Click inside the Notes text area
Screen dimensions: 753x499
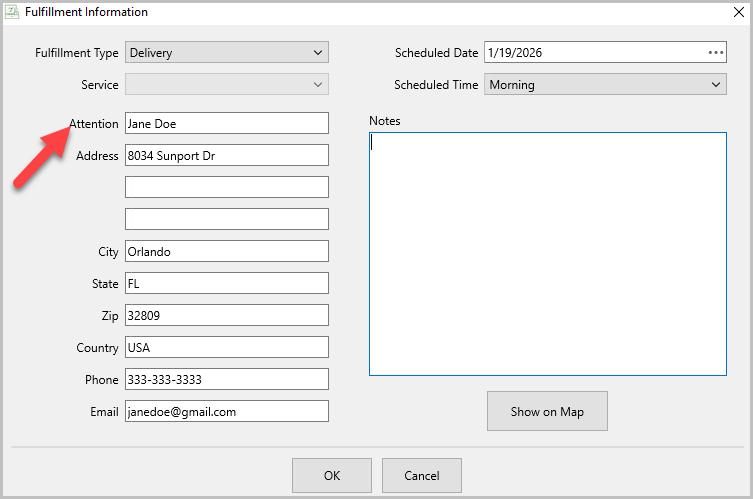point(547,254)
